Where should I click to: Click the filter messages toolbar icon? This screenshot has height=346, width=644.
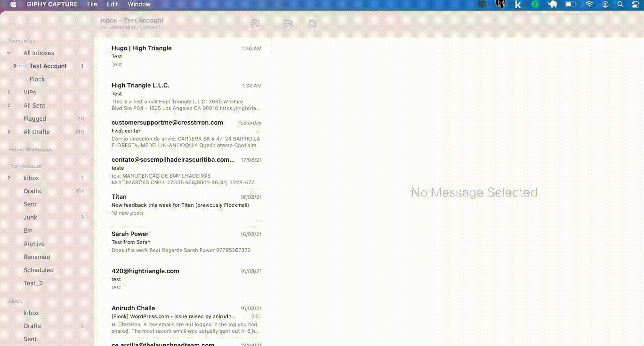click(255, 24)
